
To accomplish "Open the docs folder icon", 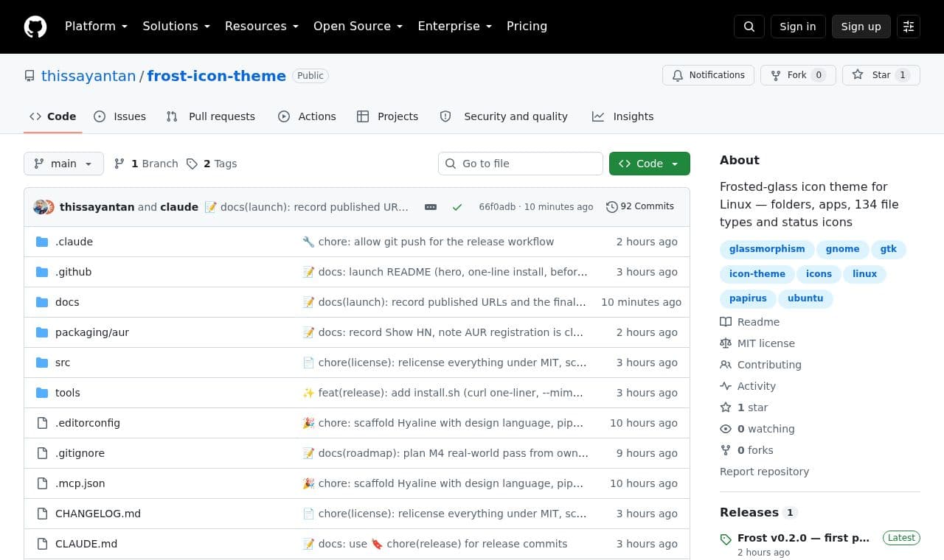I will 42,302.
